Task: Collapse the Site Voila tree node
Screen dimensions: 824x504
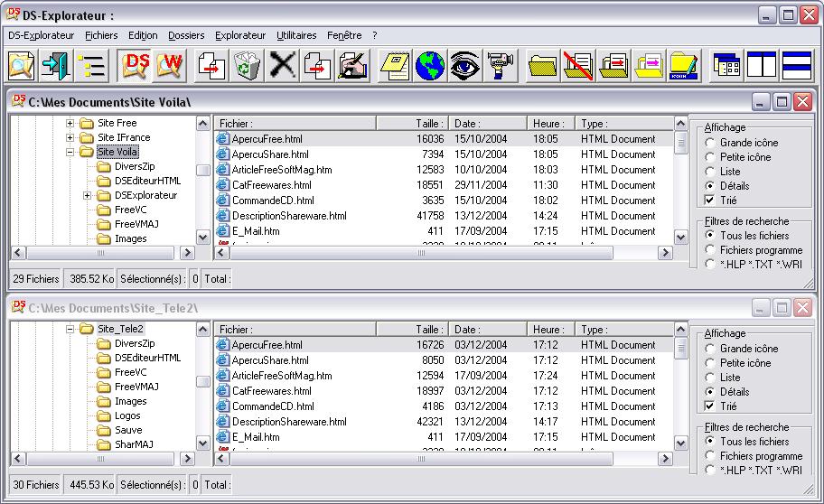Action: [70, 152]
